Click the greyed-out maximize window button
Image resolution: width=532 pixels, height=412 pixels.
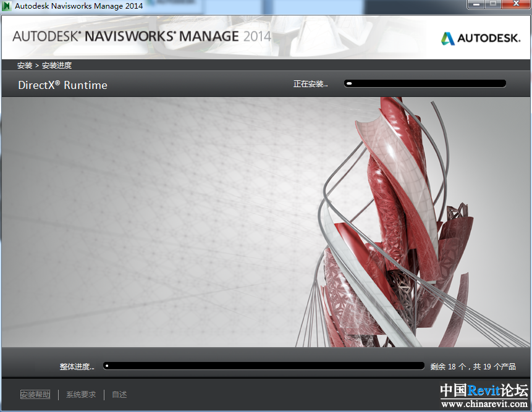click(493, 5)
